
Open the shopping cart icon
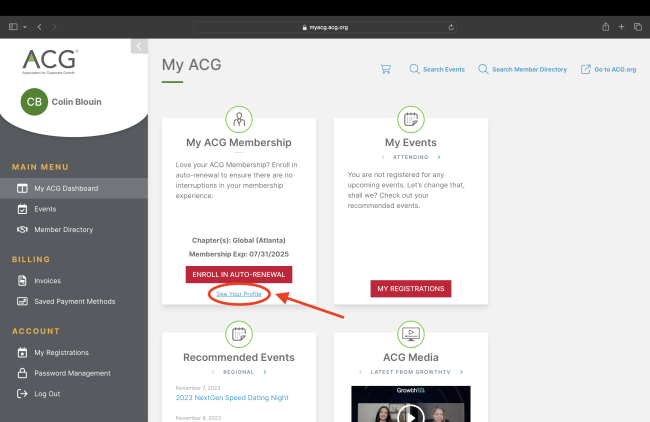coord(386,69)
